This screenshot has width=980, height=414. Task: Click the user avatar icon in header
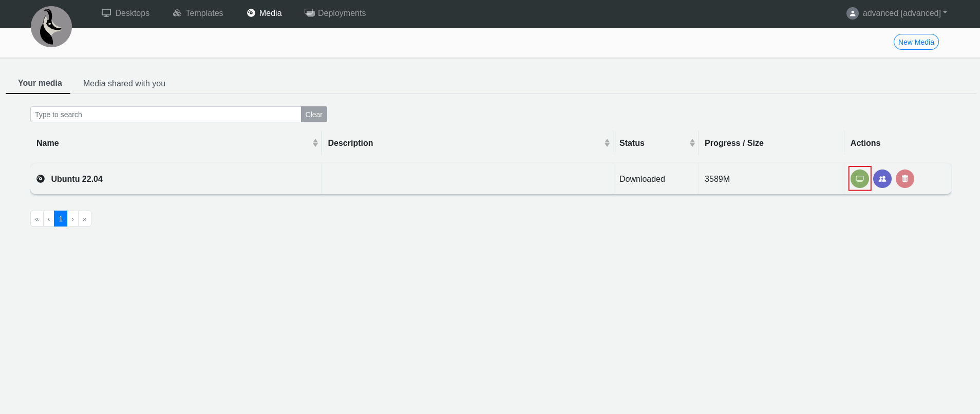point(852,13)
